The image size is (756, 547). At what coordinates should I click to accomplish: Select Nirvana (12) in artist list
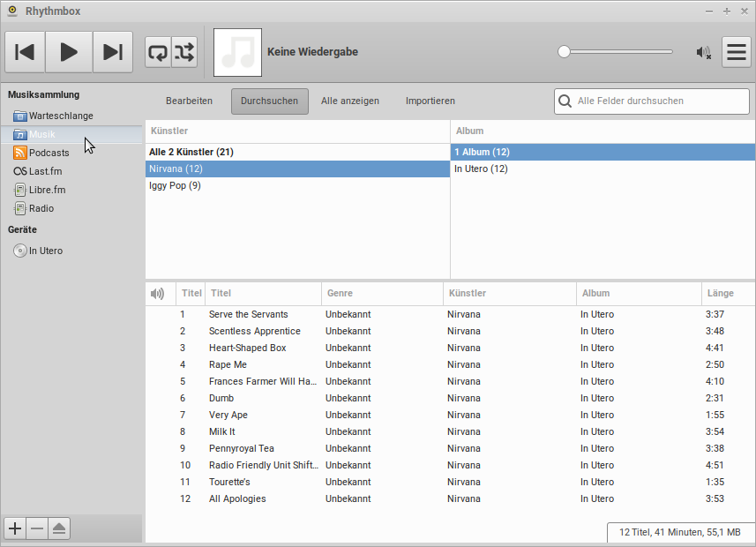(x=297, y=169)
